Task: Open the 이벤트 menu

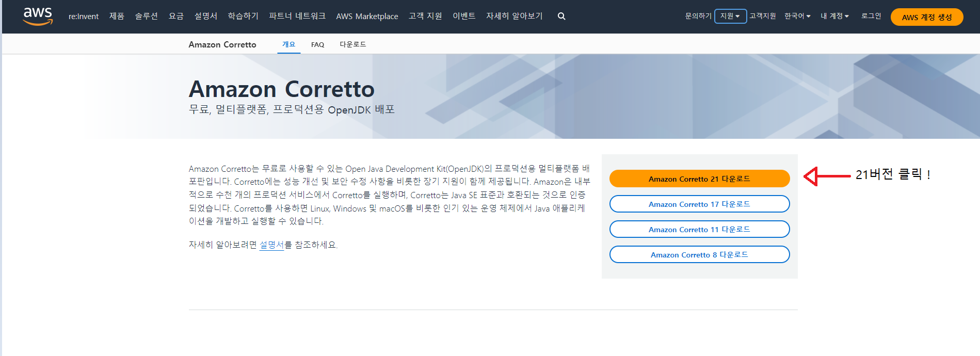Action: pos(464,17)
